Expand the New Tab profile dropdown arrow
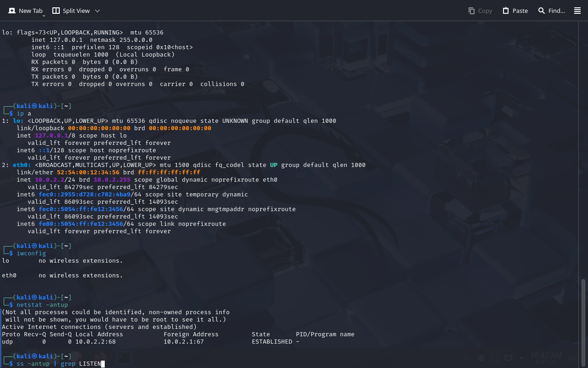588x368 pixels. (x=44, y=16)
